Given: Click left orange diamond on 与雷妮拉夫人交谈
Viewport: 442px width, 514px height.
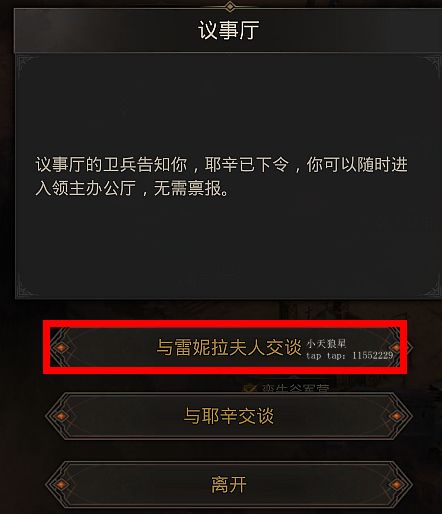Looking at the screenshot, I should 61,347.
